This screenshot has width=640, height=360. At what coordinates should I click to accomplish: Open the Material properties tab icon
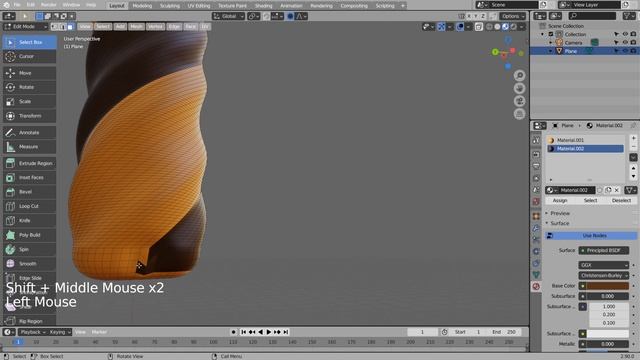click(x=536, y=287)
